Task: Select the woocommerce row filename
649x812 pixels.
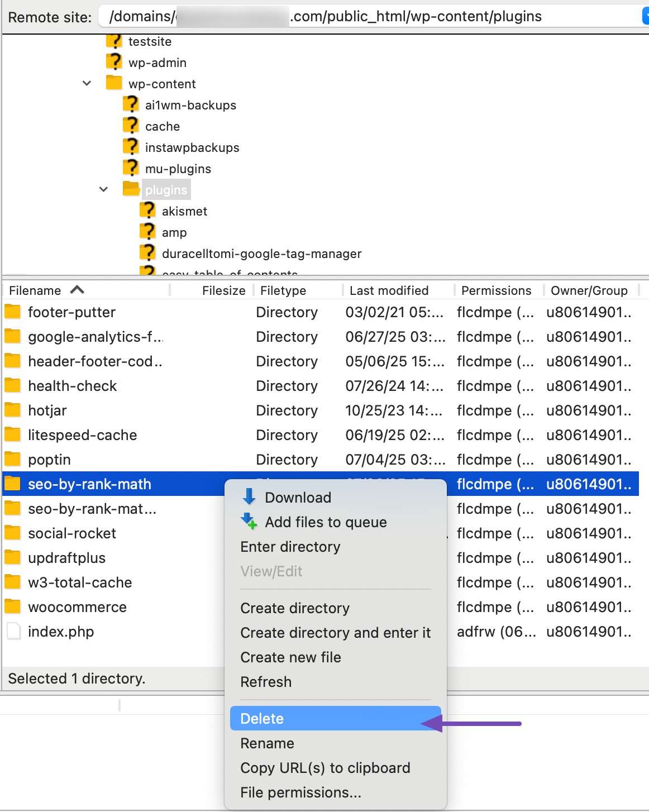Action: click(x=78, y=607)
